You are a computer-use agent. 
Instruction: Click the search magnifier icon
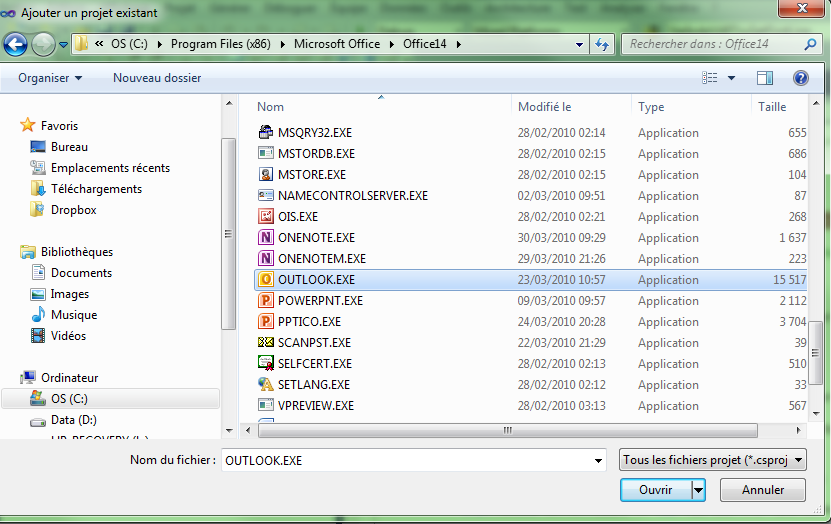pos(810,45)
